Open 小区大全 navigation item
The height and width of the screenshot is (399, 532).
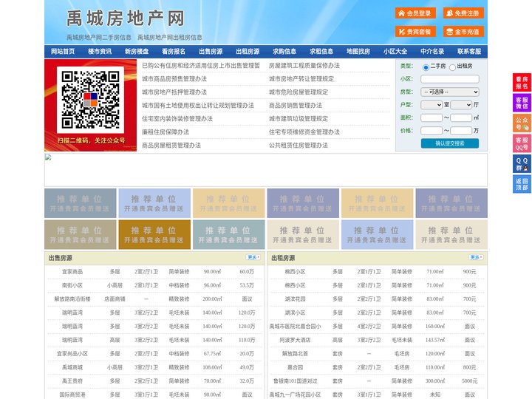395,52
